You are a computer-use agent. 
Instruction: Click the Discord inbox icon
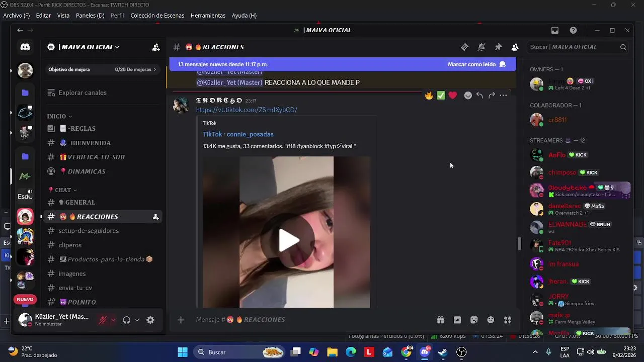tap(555, 30)
